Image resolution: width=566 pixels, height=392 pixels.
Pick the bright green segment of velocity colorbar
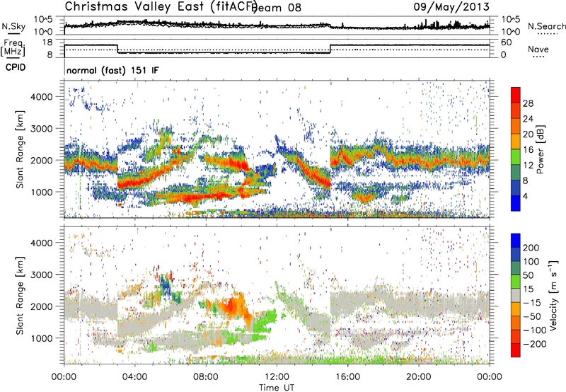point(516,282)
